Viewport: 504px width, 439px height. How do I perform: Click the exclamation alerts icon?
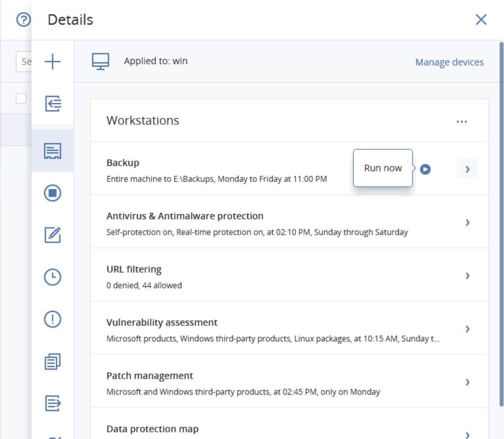[53, 319]
